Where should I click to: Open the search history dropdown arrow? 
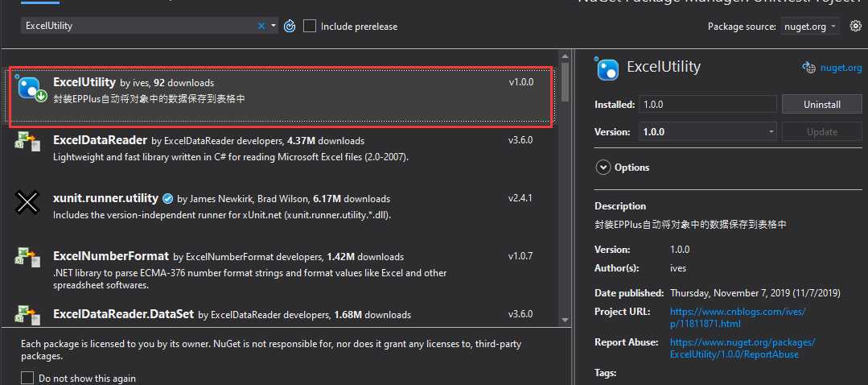(x=274, y=26)
